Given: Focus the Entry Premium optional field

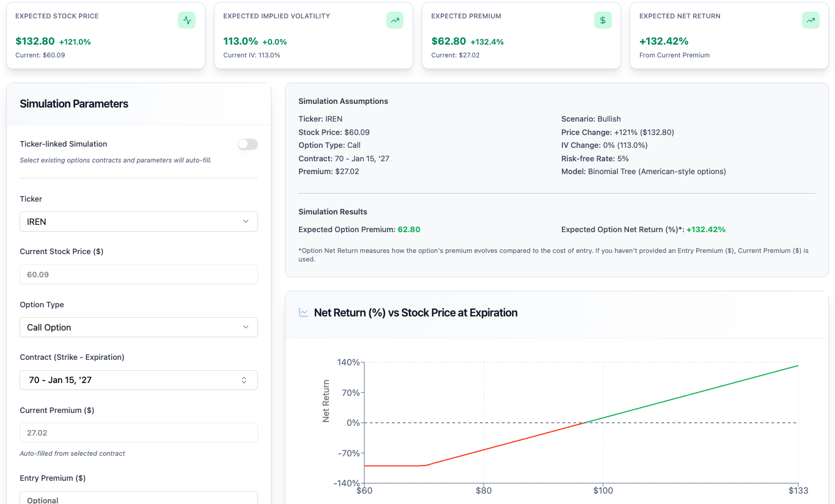Looking at the screenshot, I should [x=138, y=499].
